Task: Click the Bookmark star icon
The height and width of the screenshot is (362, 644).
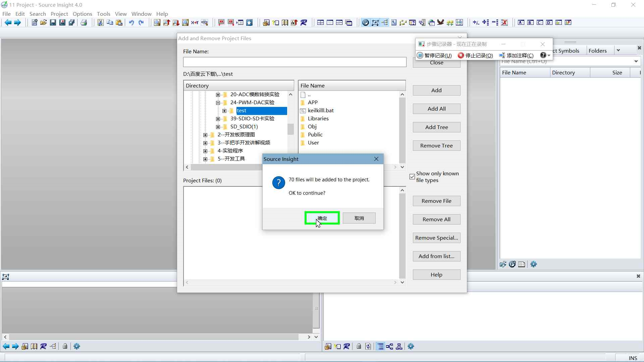Action: [x=249, y=22]
